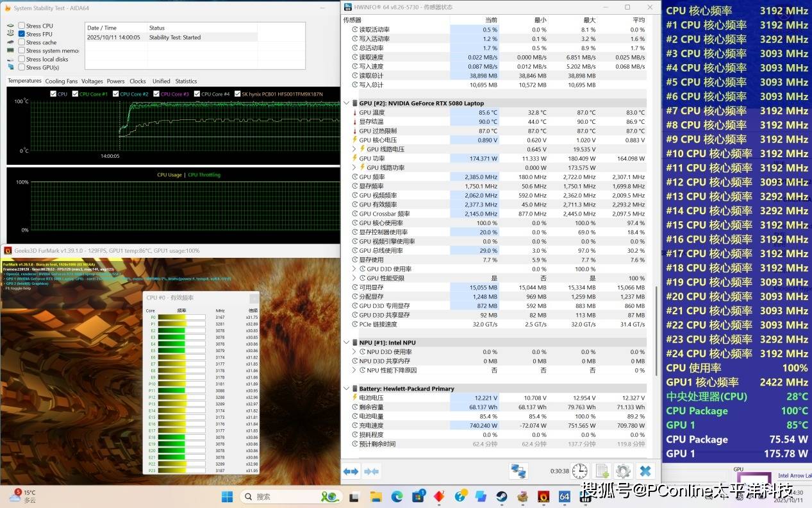Click the Windows Start button
Viewport: 812px width, 508px height.
point(227,496)
